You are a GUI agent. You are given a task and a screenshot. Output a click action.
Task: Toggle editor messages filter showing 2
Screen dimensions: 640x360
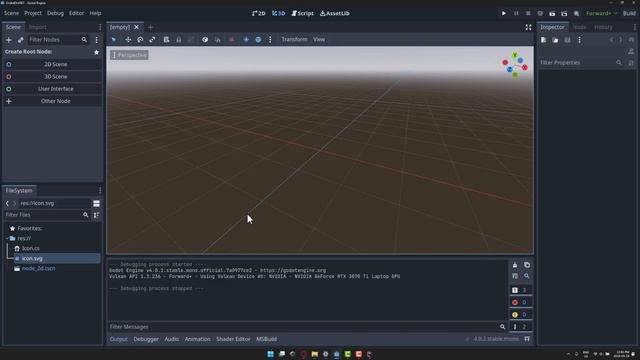coord(520,327)
